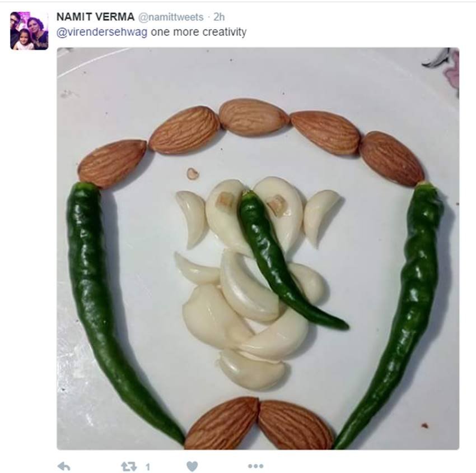Click the top center almond in the photo
Viewport: 476px width, 473px height.
(x=253, y=117)
